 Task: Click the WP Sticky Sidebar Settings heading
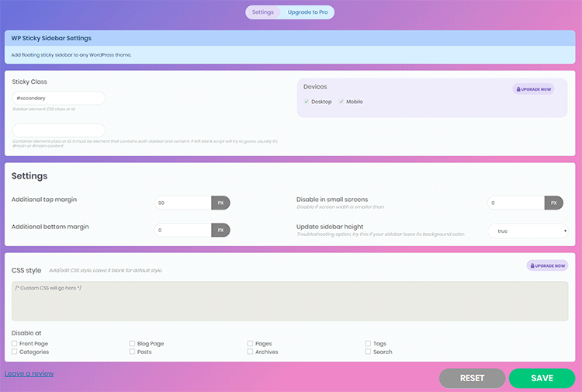point(51,38)
